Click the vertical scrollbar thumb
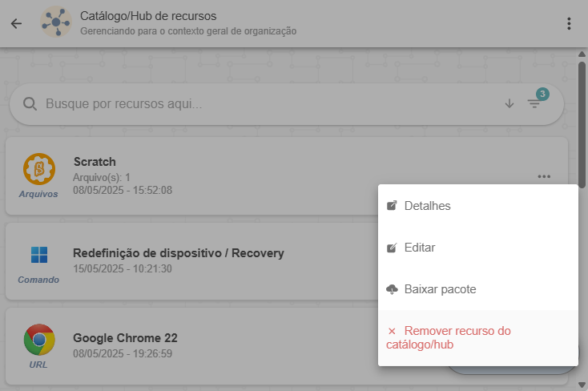The image size is (588, 391). coord(582,120)
